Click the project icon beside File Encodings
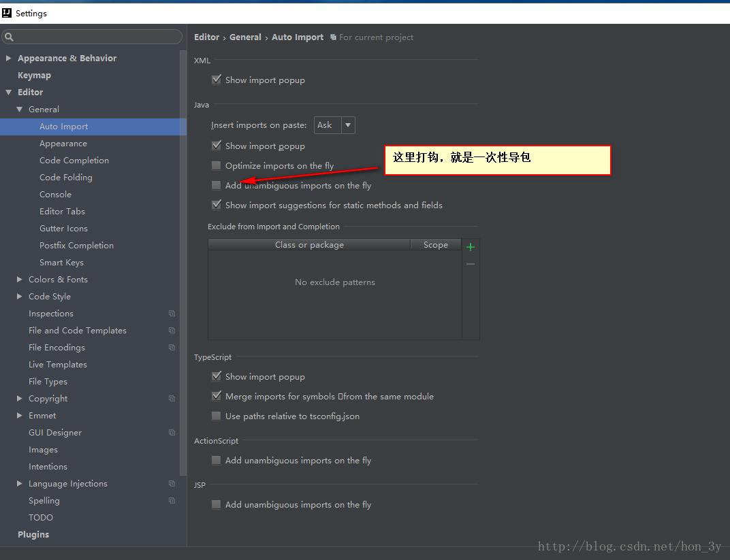 172,348
